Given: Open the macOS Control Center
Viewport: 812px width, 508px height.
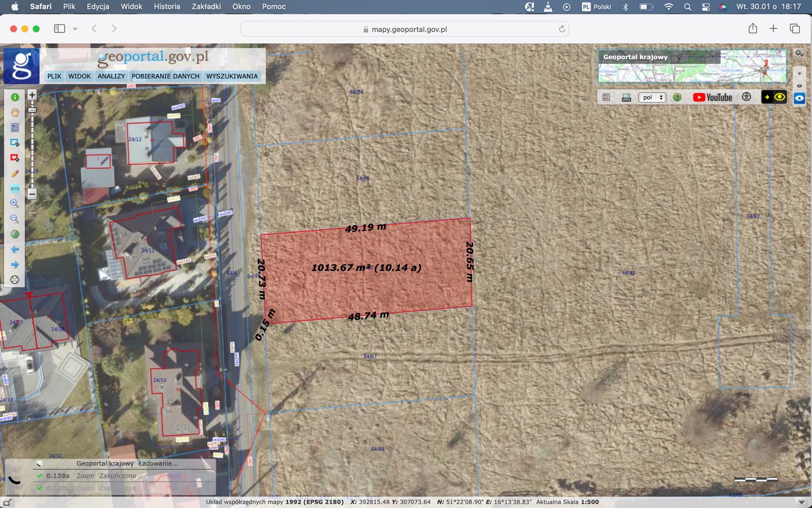Looking at the screenshot, I should [x=706, y=7].
